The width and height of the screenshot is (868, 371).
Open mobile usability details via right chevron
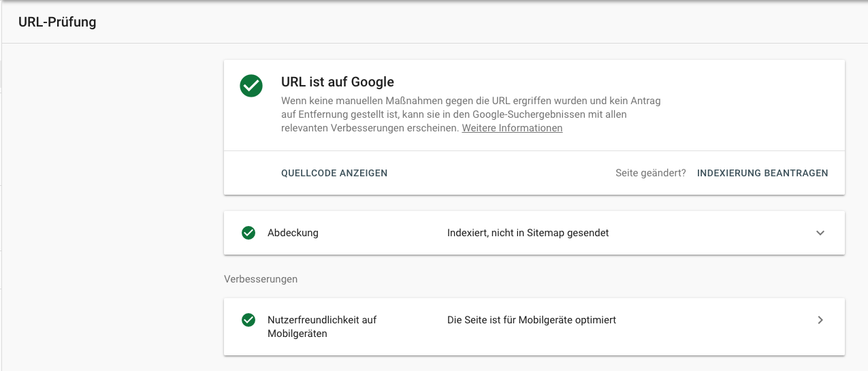[x=820, y=320]
